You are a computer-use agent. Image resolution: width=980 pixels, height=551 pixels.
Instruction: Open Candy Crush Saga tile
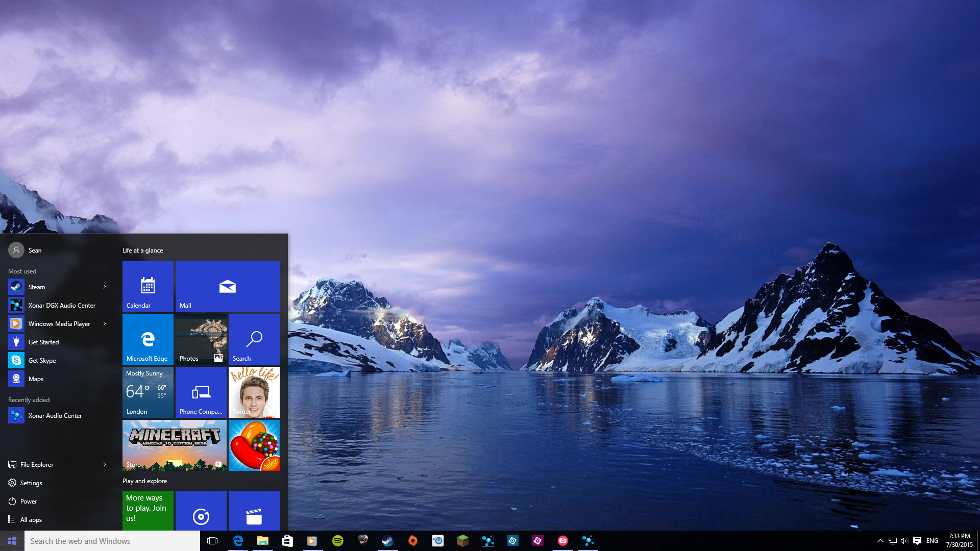[x=253, y=445]
